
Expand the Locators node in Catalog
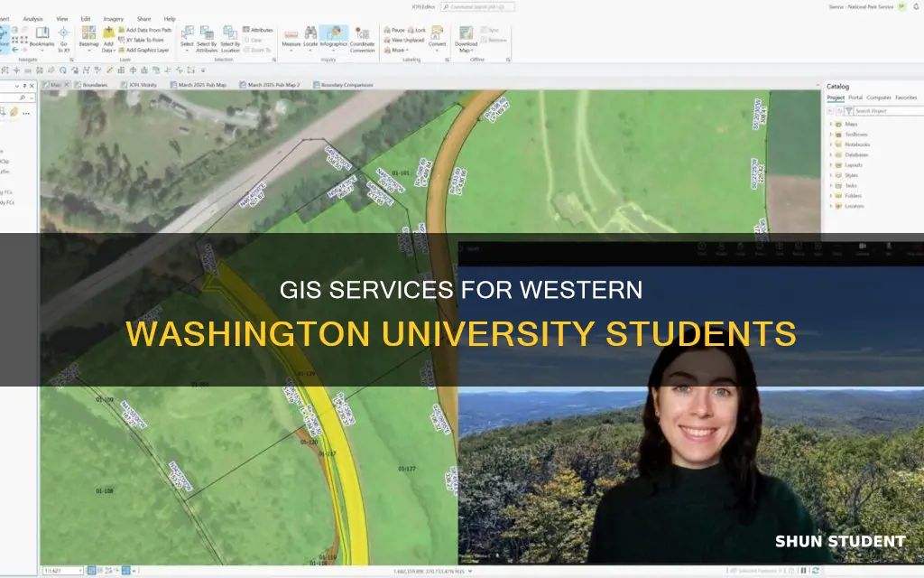[x=831, y=206]
